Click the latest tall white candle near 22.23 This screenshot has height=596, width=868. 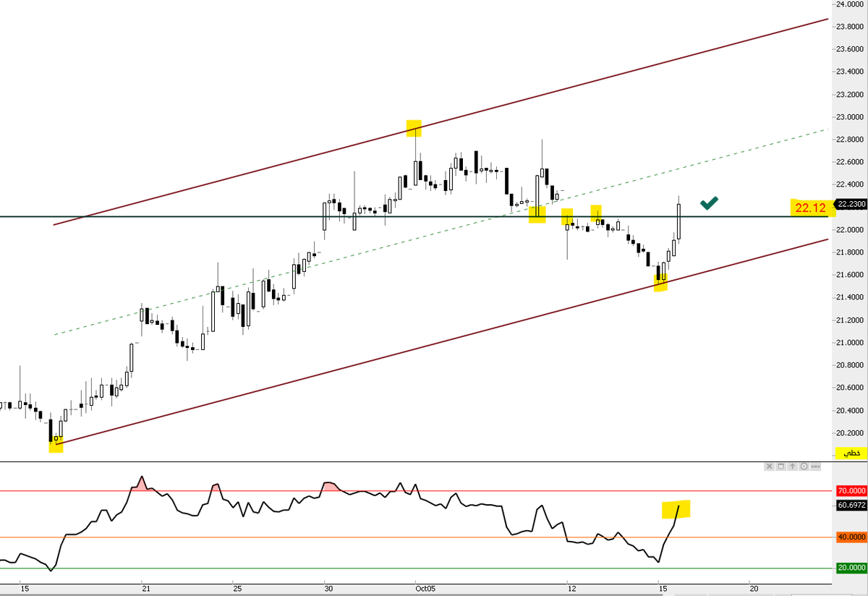[x=679, y=221]
